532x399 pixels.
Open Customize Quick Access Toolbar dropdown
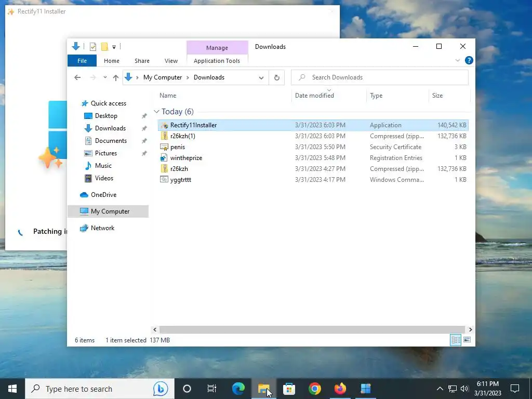point(114,47)
